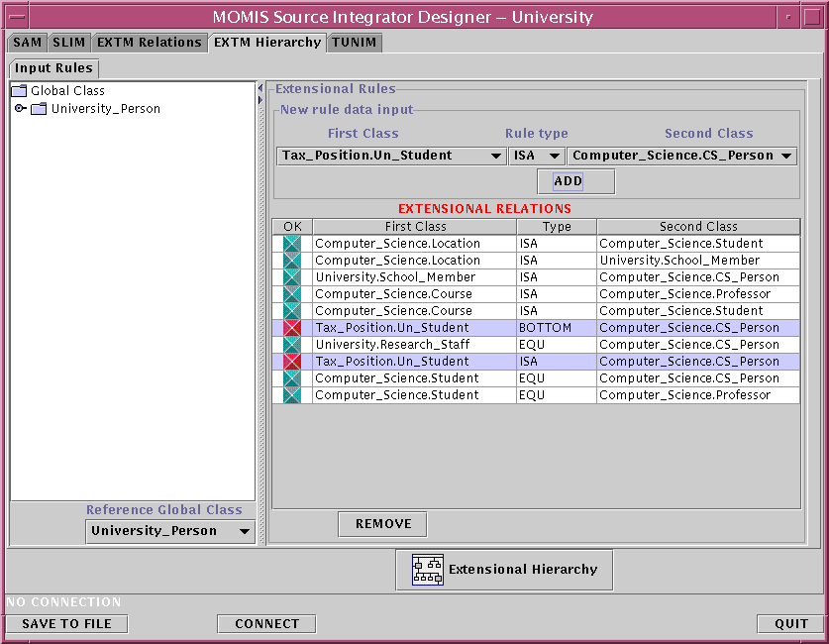Open the Second Class dropdown
The width and height of the screenshot is (829, 644).
click(x=682, y=156)
